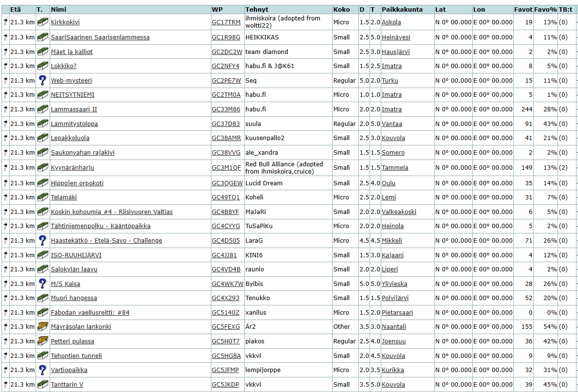The image size is (578, 392).
Task: Select the Valkeakoski locality link
Action: [399, 212]
